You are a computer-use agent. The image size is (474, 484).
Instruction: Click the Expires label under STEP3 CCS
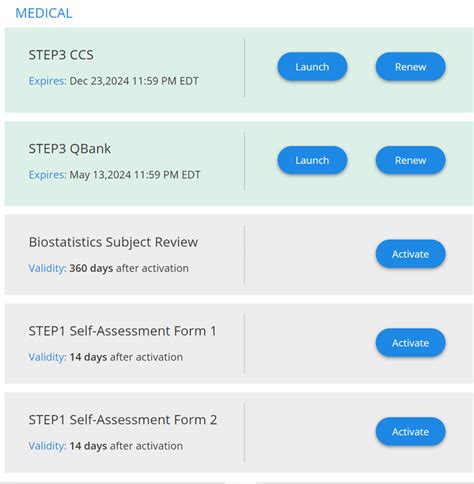click(x=47, y=81)
